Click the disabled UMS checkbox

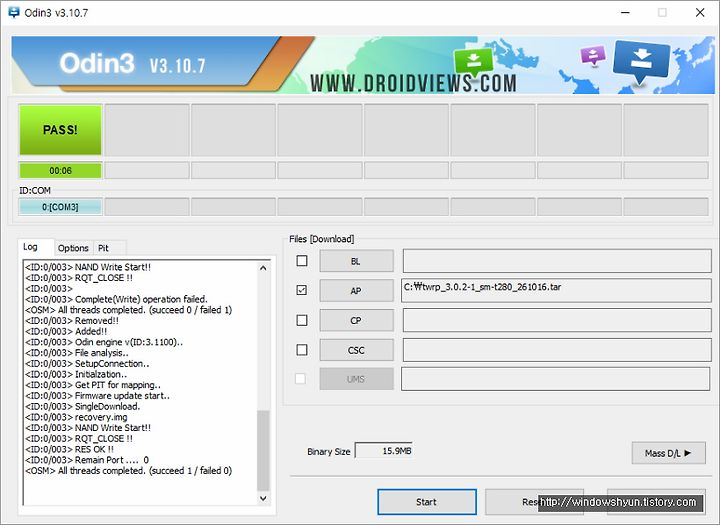pos(300,379)
